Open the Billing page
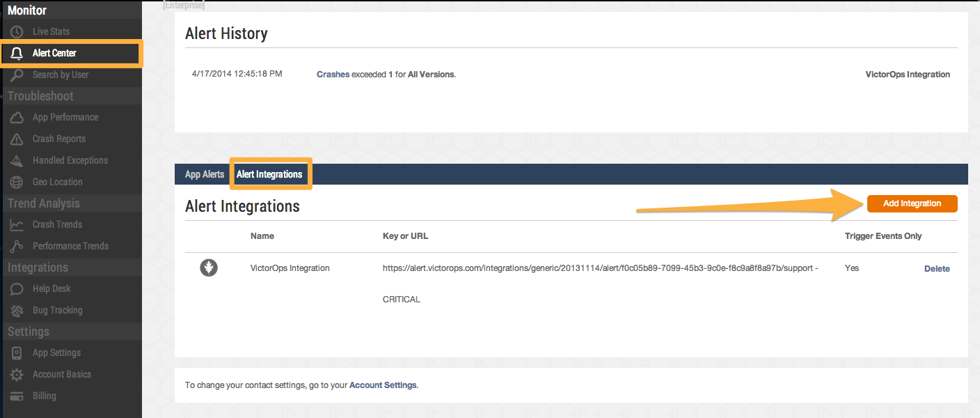Screen dimensions: 980x418 (x=45, y=396)
